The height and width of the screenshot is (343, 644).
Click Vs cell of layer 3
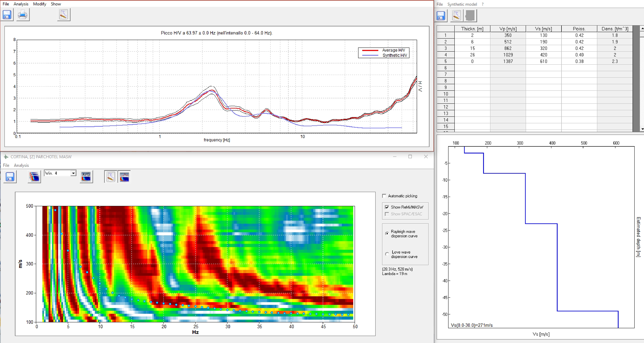tap(543, 48)
